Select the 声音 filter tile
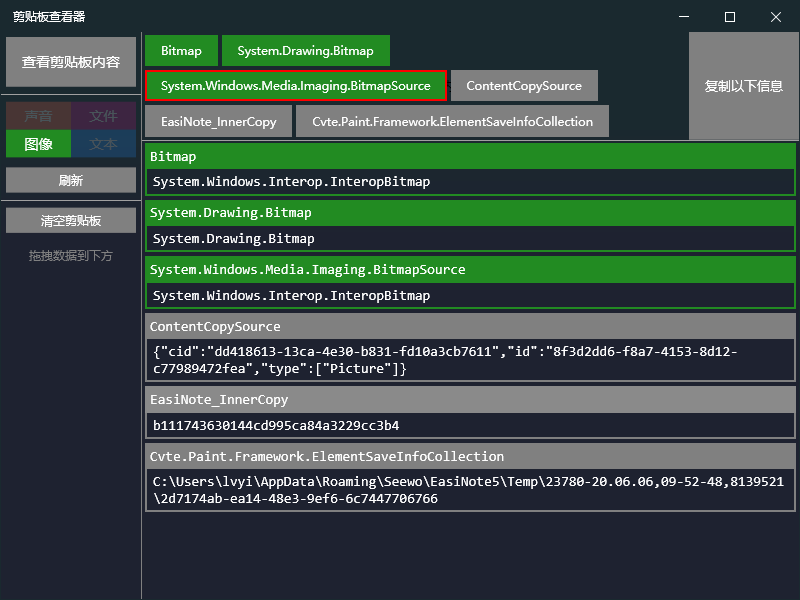Viewport: 800px width, 600px height. (x=38, y=116)
